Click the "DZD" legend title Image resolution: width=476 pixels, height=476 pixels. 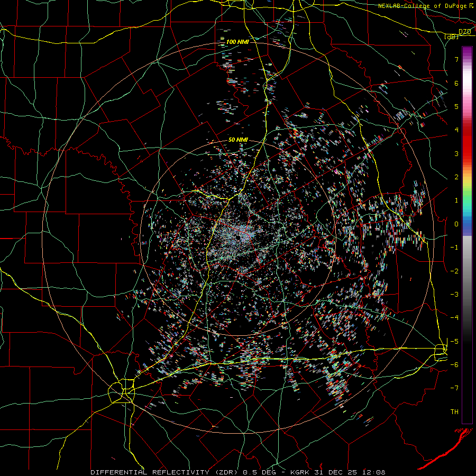tap(464, 32)
